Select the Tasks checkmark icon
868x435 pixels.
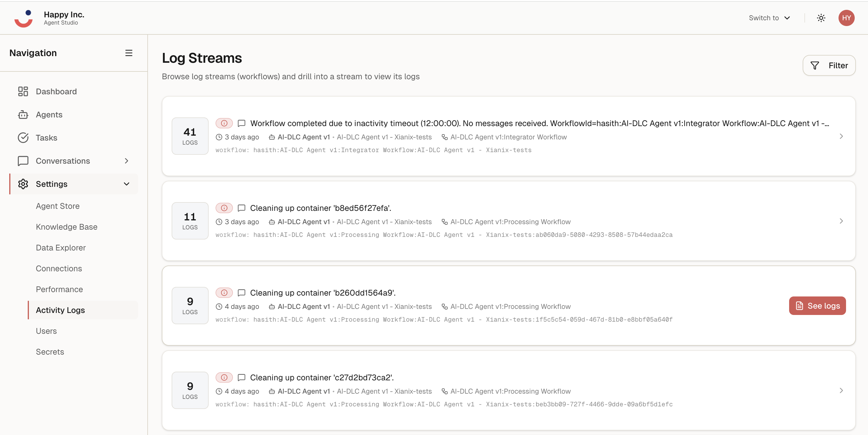[23, 138]
